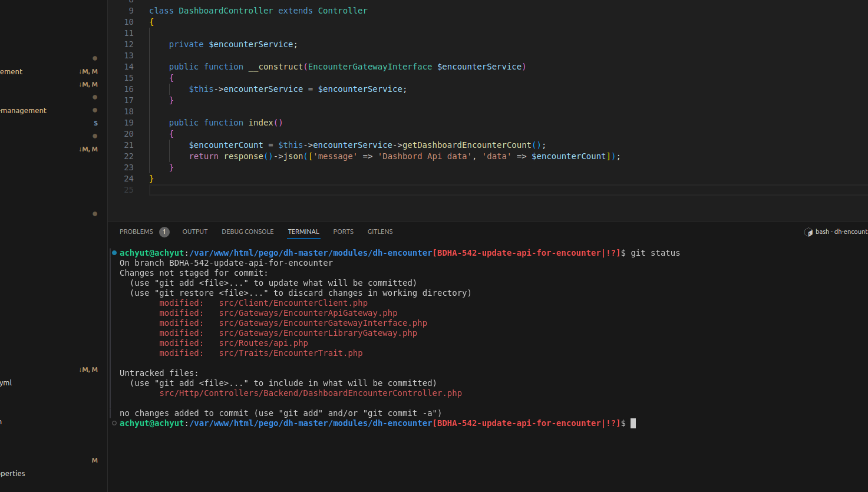This screenshot has height=492, width=868.
Task: Click the bash terminal icon on the right
Action: point(808,232)
